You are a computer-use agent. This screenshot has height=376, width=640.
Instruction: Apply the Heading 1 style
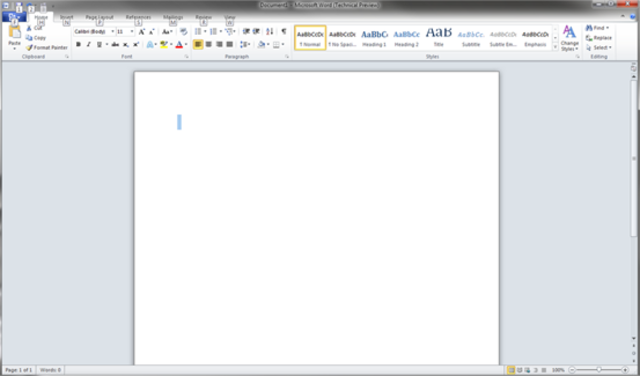[x=374, y=38]
